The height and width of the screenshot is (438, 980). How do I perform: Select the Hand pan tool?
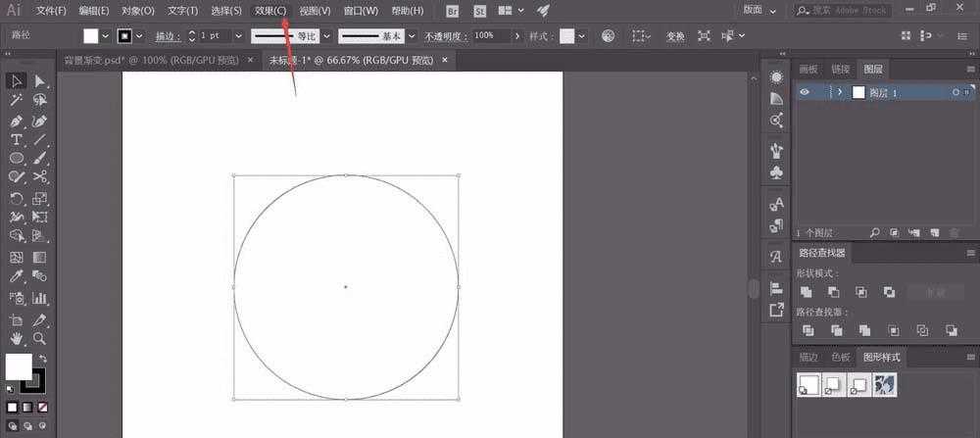click(x=17, y=339)
